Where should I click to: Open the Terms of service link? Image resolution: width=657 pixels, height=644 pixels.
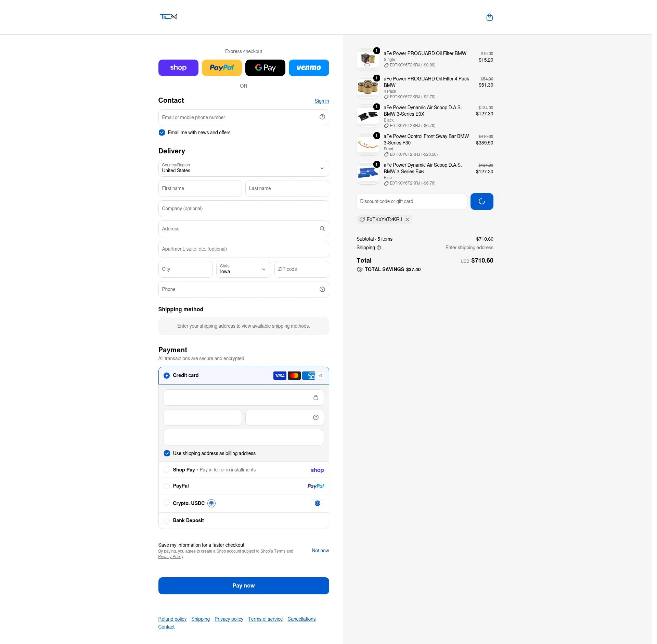coord(266,619)
